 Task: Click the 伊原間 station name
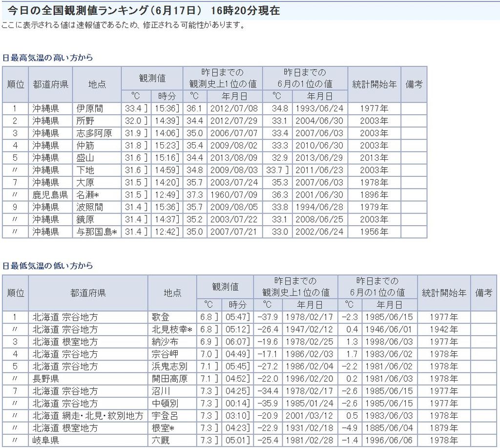pos(90,108)
